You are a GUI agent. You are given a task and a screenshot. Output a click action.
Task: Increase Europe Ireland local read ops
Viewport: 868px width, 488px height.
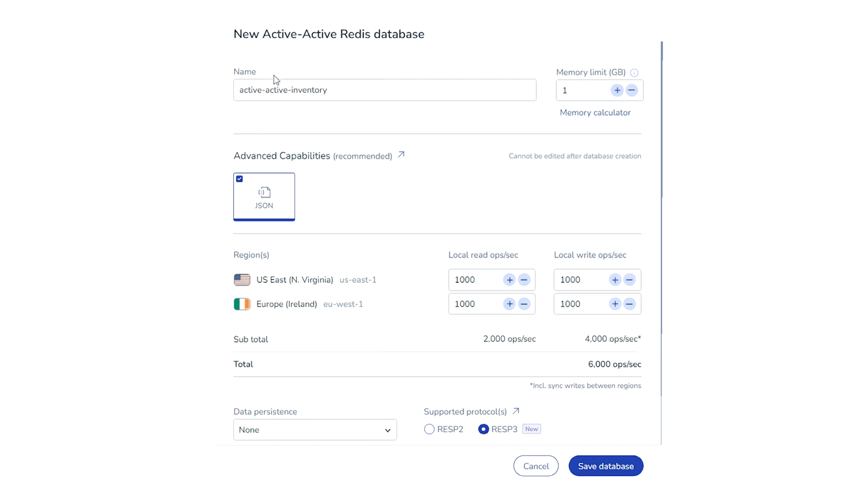click(509, 304)
